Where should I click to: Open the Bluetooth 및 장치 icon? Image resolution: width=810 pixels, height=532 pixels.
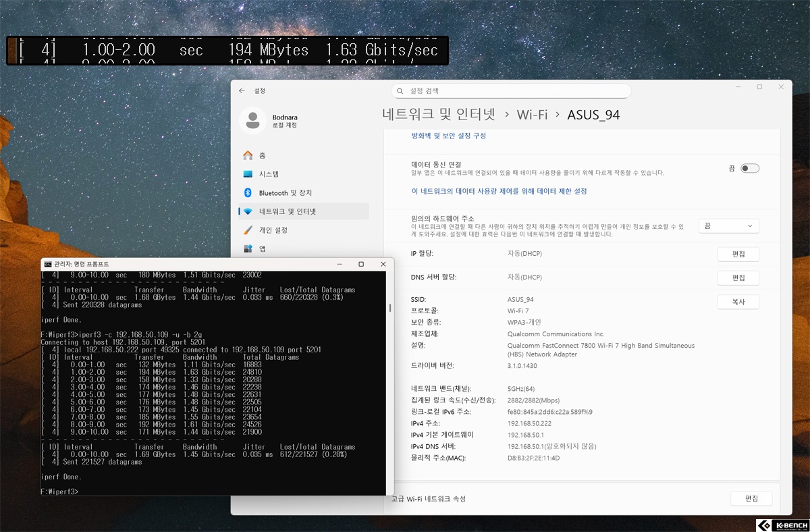(x=248, y=193)
